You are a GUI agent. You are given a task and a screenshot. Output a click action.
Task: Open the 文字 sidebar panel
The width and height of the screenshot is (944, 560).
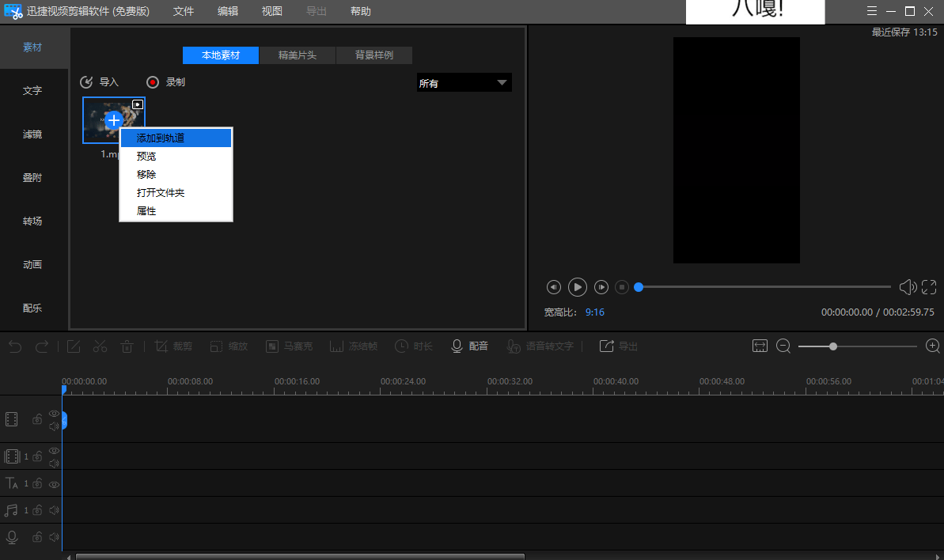(32, 91)
